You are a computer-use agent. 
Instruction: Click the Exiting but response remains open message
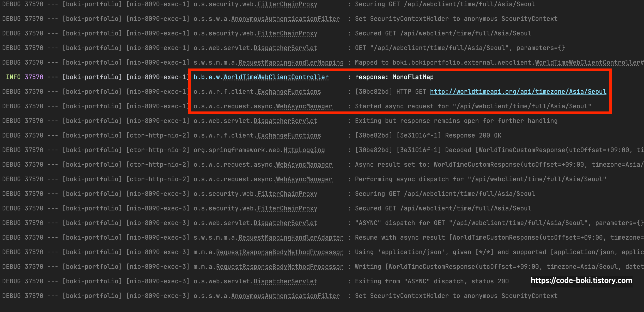[456, 121]
